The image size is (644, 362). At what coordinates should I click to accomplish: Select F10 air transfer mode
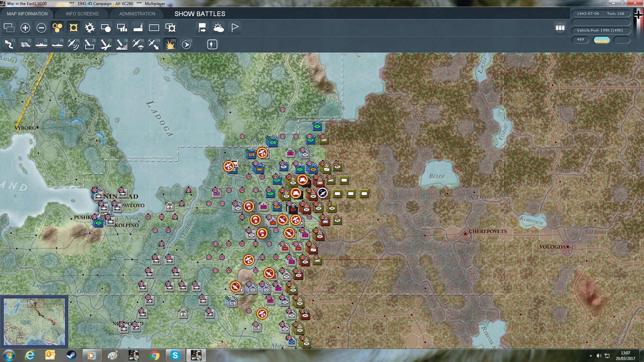pyautogui.click(x=154, y=44)
